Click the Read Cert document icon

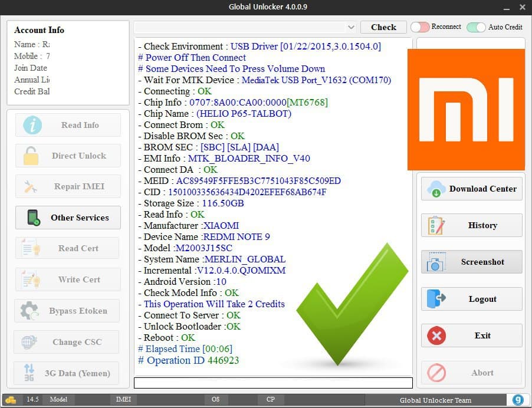(31, 248)
